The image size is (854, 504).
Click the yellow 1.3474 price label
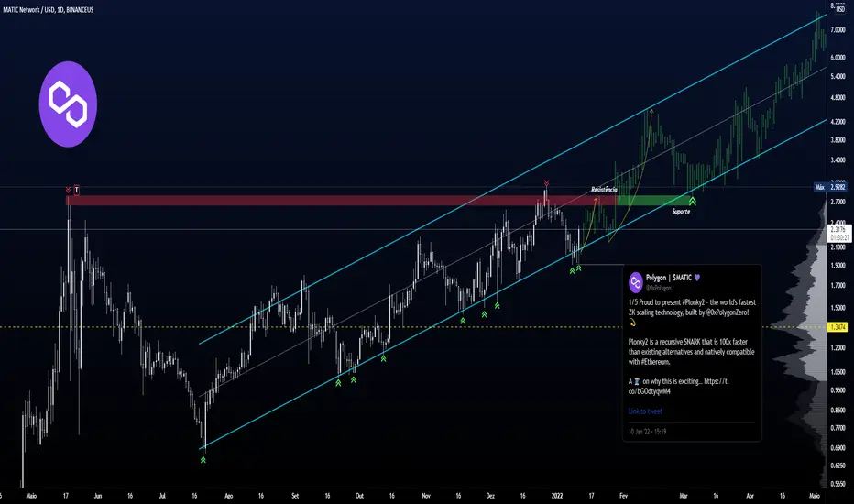[x=838, y=327]
